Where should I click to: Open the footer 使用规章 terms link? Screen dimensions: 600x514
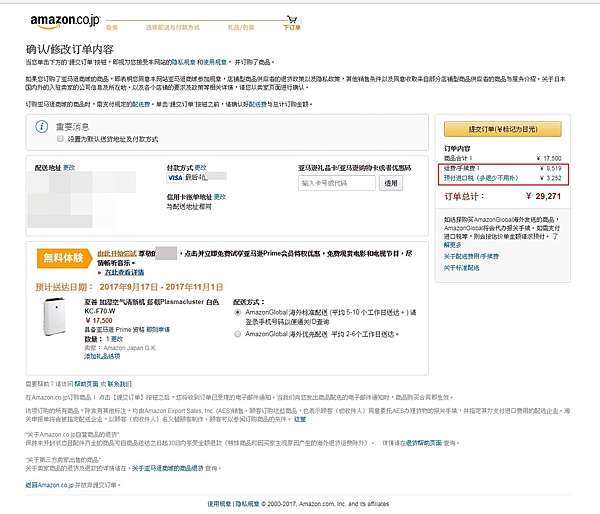click(x=219, y=504)
